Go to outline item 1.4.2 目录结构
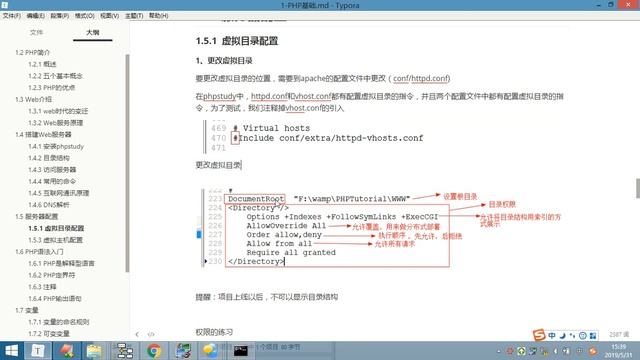Image resolution: width=640 pixels, height=360 pixels. tap(49, 158)
